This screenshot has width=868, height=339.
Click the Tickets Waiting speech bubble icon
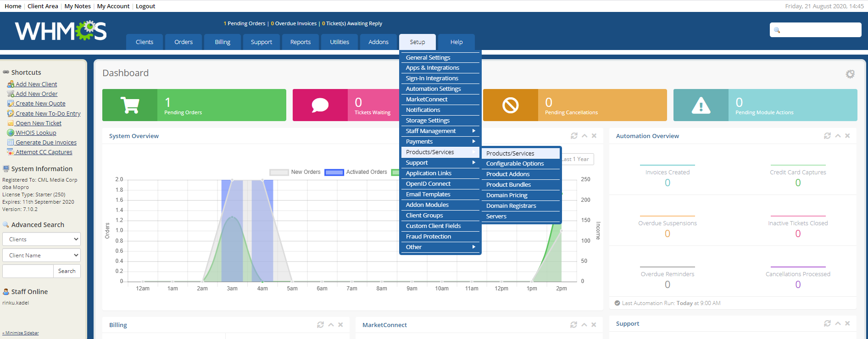pos(320,105)
